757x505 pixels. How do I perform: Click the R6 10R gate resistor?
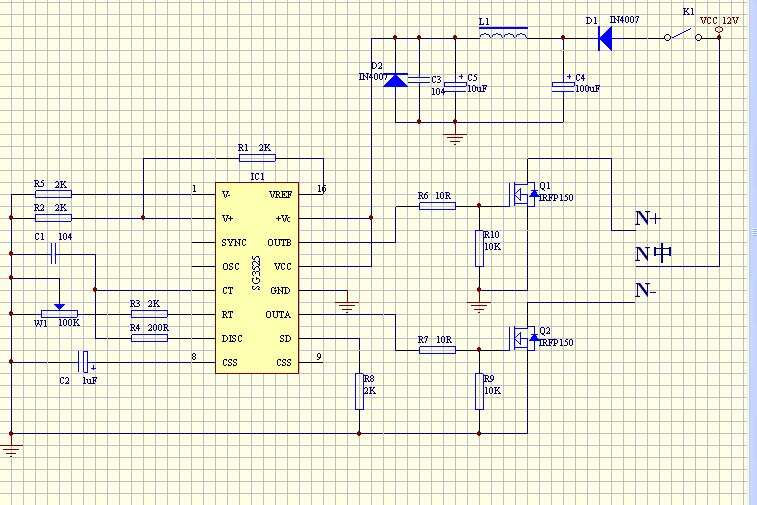click(436, 206)
